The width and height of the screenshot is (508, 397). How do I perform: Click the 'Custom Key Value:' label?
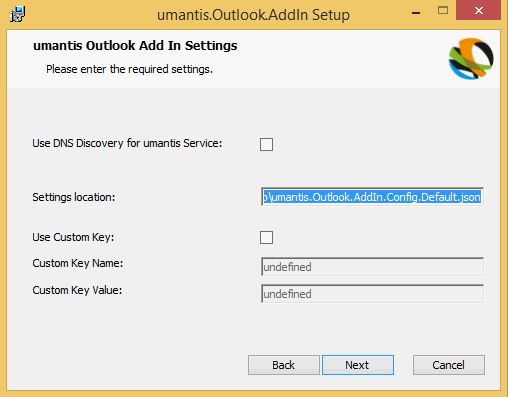pos(77,290)
